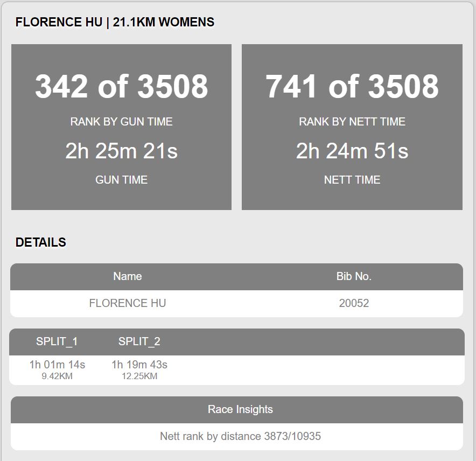Click the Race Insights header
The width and height of the screenshot is (476, 461).
click(241, 409)
